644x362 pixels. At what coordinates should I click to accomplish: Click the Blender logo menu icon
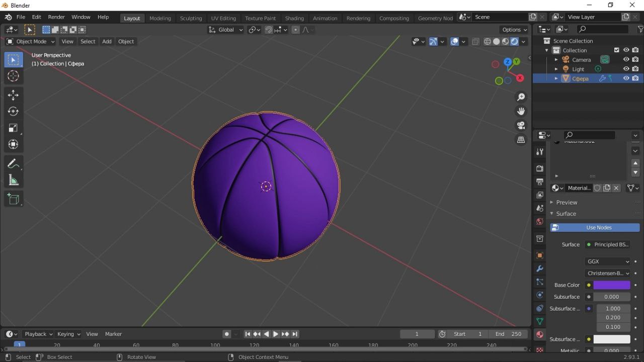(x=8, y=17)
